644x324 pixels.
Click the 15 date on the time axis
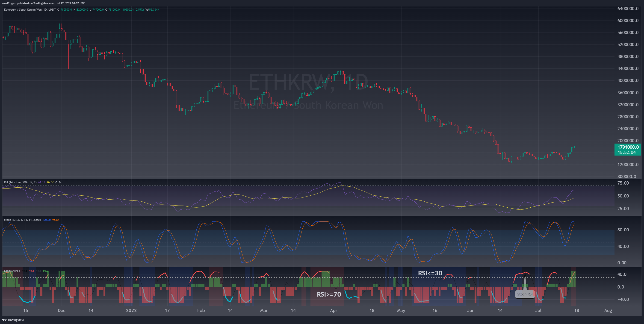click(x=26, y=310)
